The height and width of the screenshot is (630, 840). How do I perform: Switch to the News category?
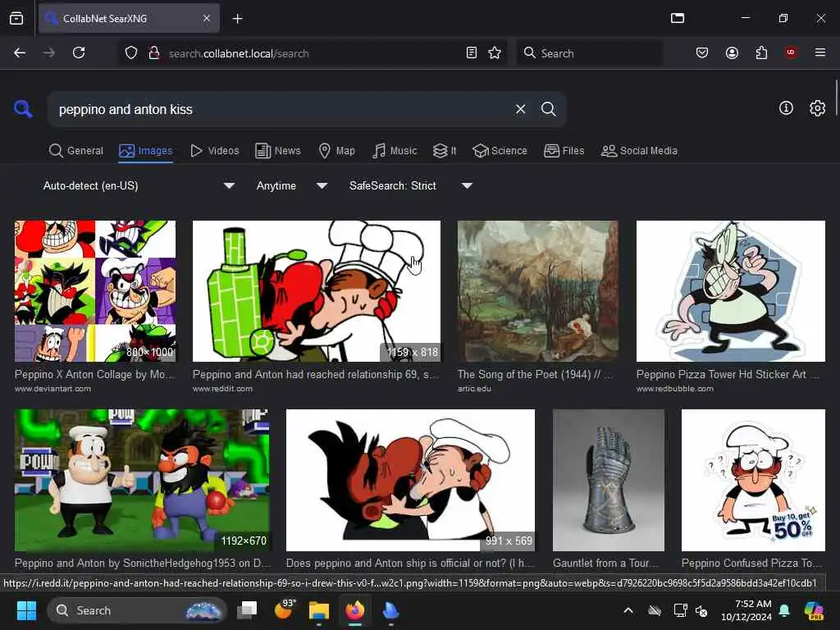coord(278,151)
